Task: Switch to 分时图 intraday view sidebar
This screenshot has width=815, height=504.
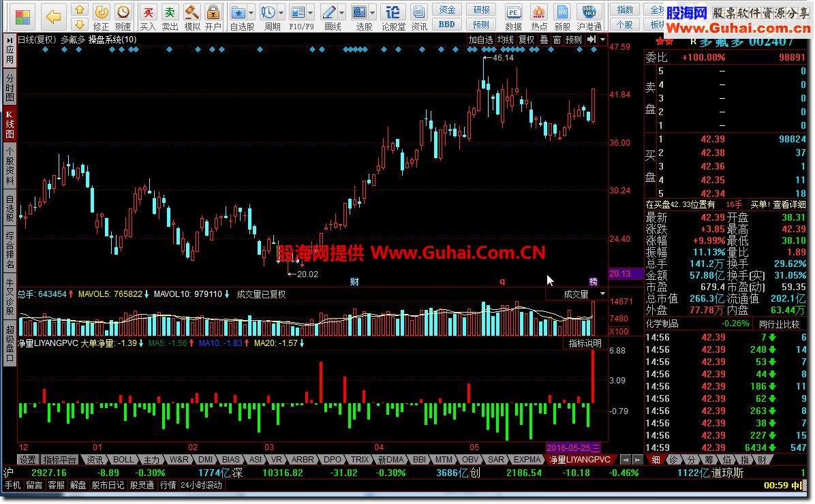Action: 10,86
